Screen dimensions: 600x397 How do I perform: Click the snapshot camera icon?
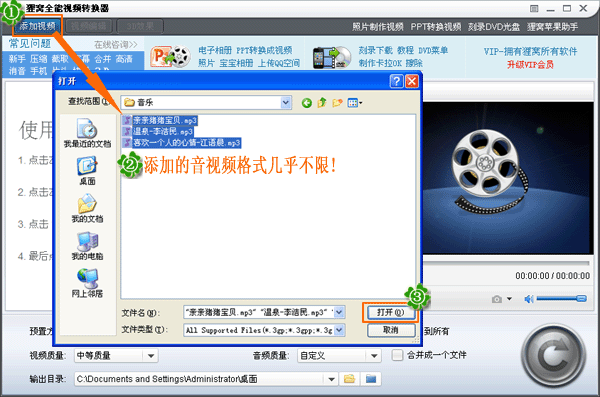497,299
